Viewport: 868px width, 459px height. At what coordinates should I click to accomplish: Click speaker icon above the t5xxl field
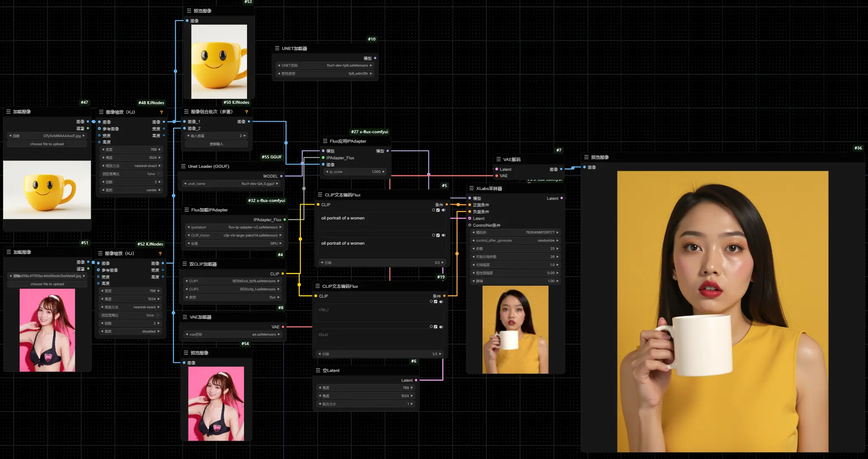click(441, 327)
